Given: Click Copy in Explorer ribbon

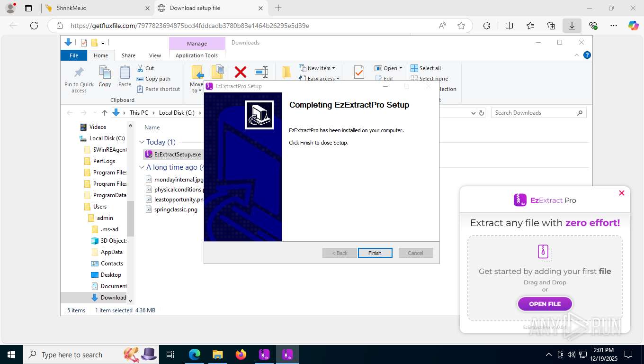Looking at the screenshot, I should click(x=105, y=77).
